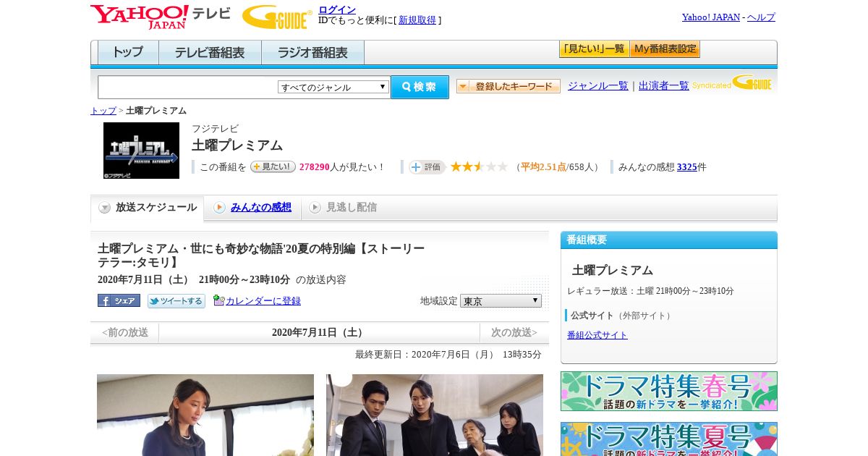
Task: Select the 放送スケジュール tab
Action: (x=148, y=208)
